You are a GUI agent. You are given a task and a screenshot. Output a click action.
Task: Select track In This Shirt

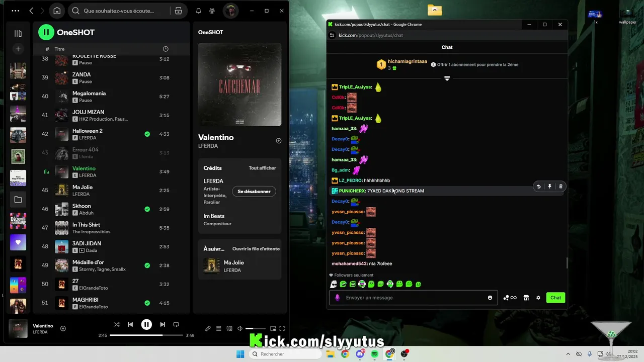112,228
